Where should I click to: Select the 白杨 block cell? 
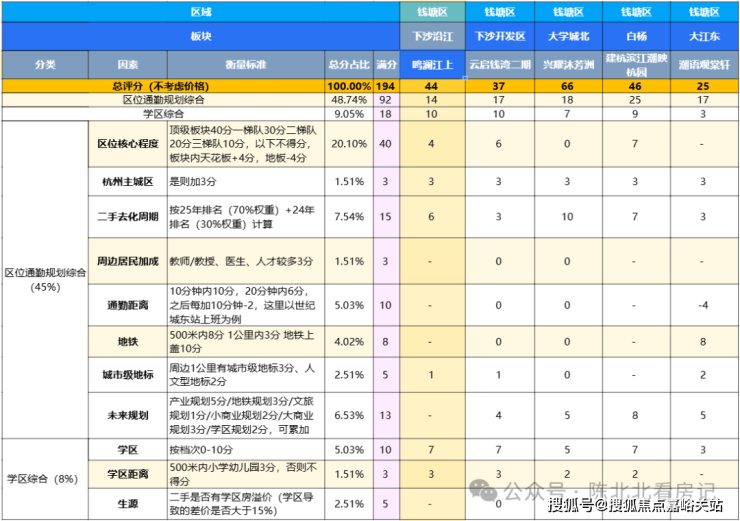(636, 36)
